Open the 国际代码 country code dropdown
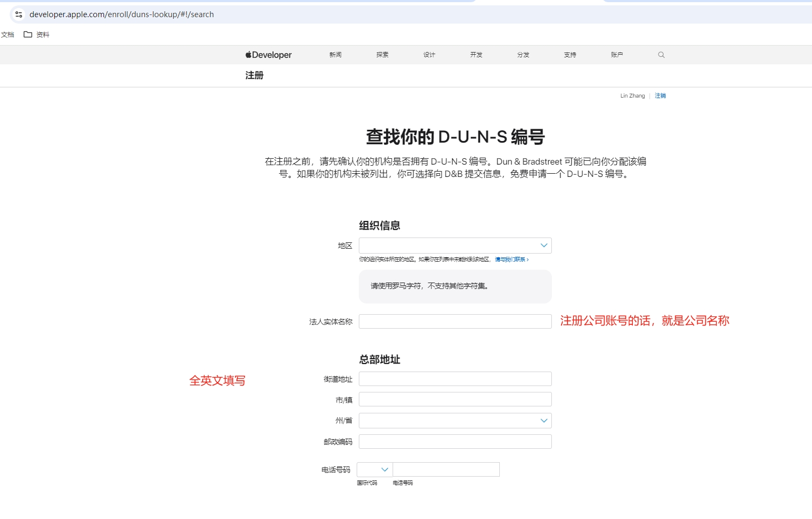812x519 pixels. (375, 470)
